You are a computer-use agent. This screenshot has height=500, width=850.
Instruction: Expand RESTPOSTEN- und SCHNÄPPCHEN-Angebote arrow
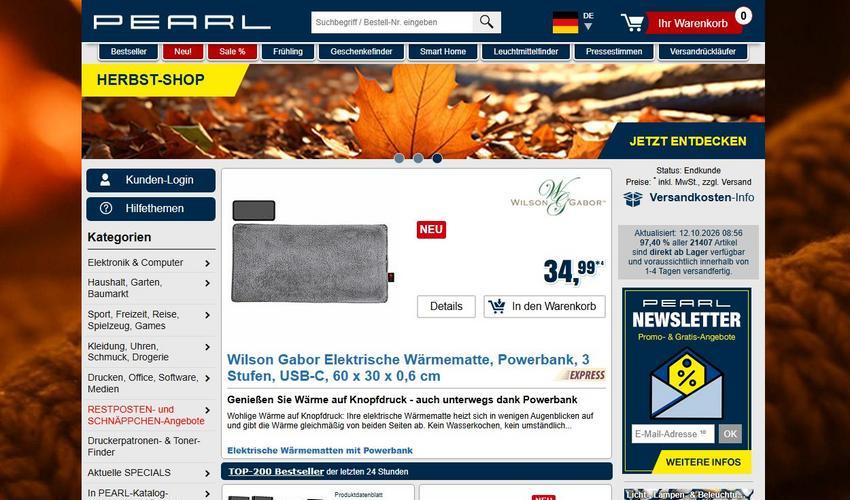208,411
